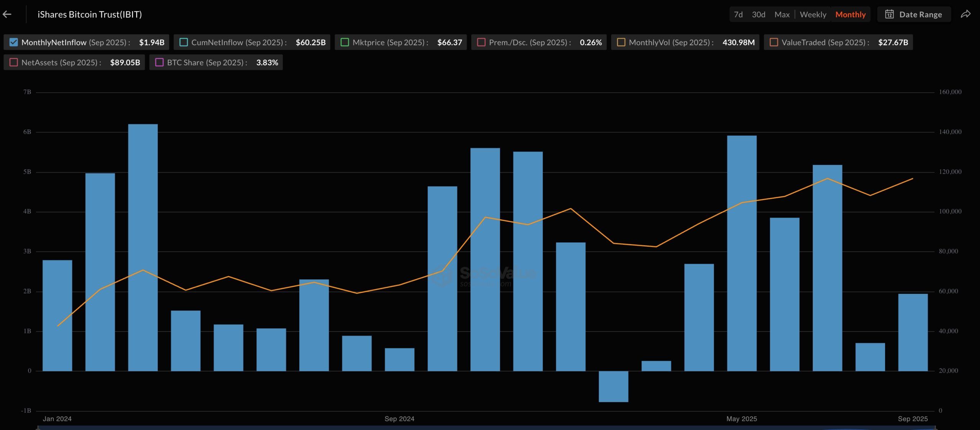Switch to the 30d range tab
Viewport: 980px width, 430px height.
pos(758,15)
